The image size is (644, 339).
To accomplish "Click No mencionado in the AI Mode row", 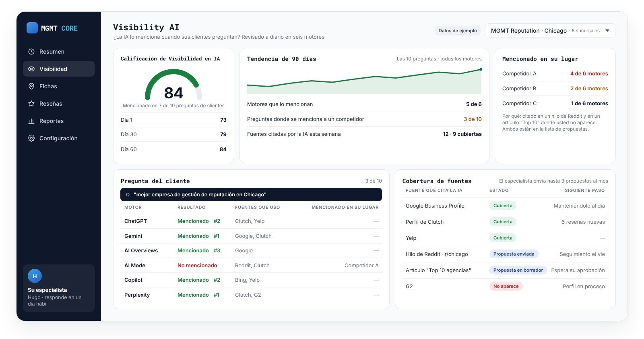I will tap(197, 265).
